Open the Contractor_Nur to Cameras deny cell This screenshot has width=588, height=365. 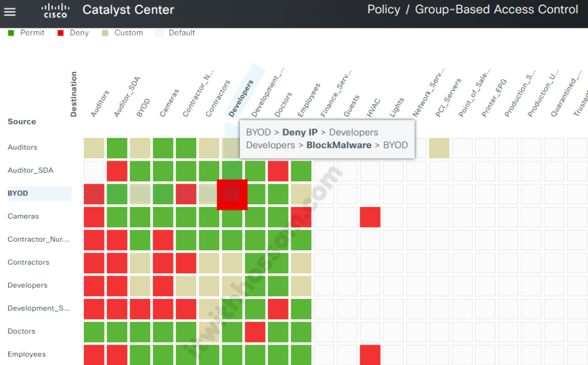pos(163,240)
